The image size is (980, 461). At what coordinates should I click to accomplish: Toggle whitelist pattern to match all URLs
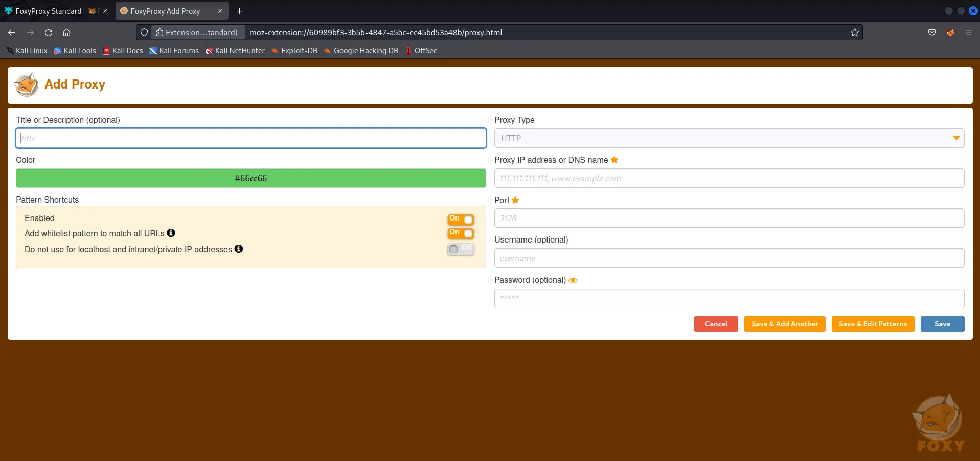tap(461, 233)
